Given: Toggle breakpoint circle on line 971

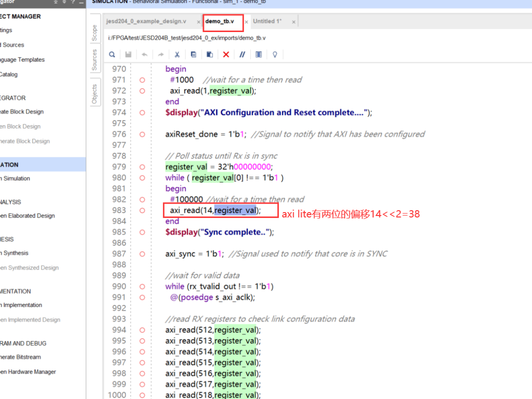Looking at the screenshot, I should pos(142,80).
